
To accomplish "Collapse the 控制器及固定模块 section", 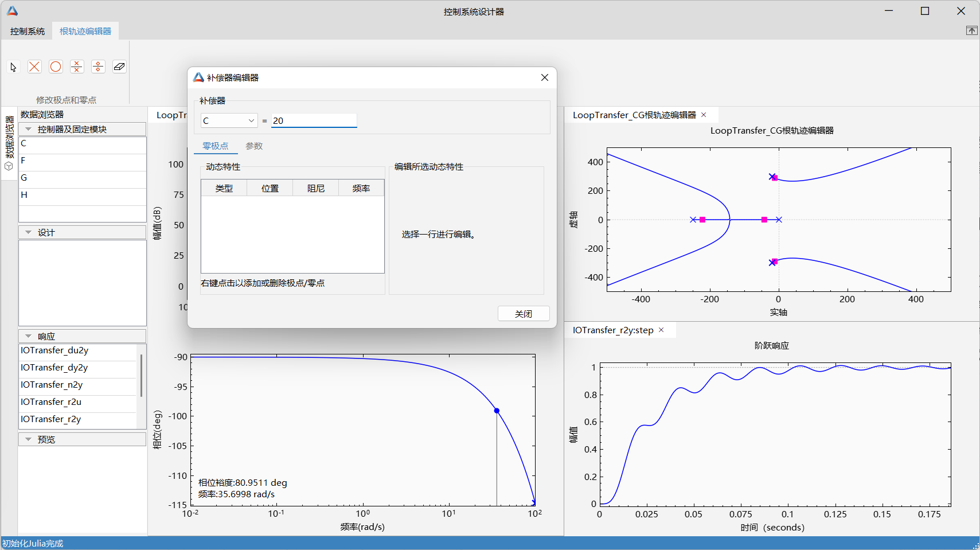I will pyautogui.click(x=28, y=129).
